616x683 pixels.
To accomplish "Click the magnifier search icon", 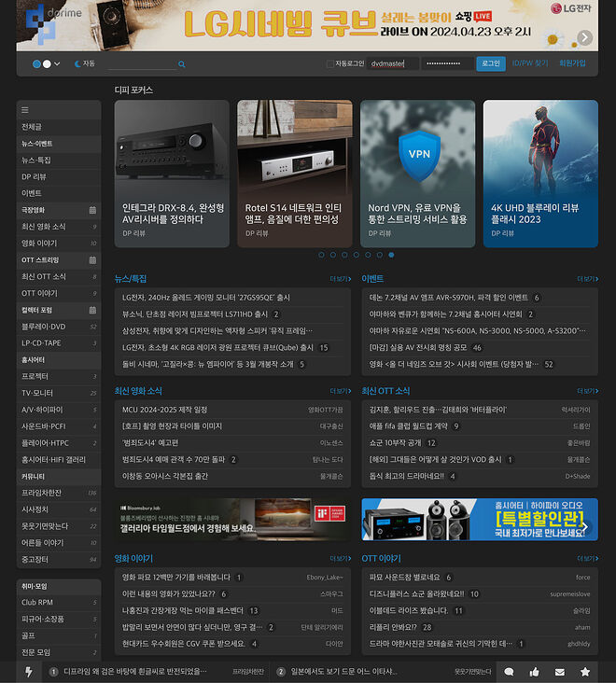I will tap(182, 64).
